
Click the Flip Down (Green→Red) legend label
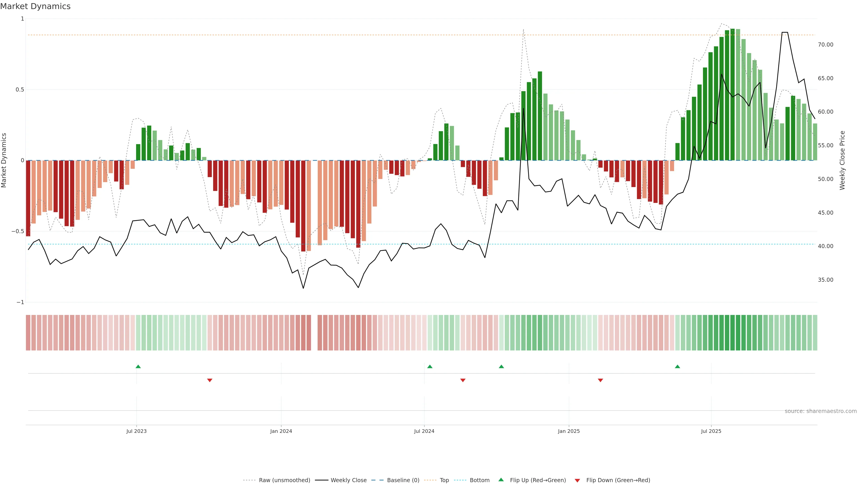coord(618,480)
